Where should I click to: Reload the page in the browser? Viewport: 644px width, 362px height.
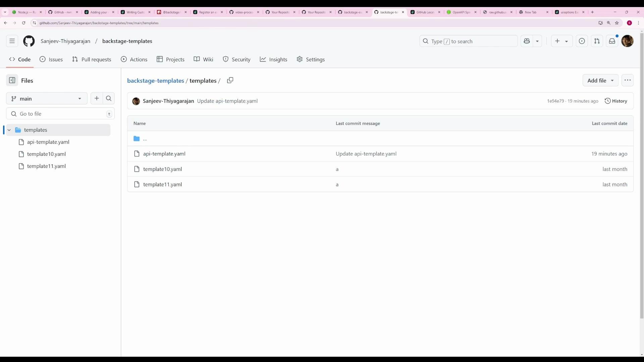[x=23, y=23]
